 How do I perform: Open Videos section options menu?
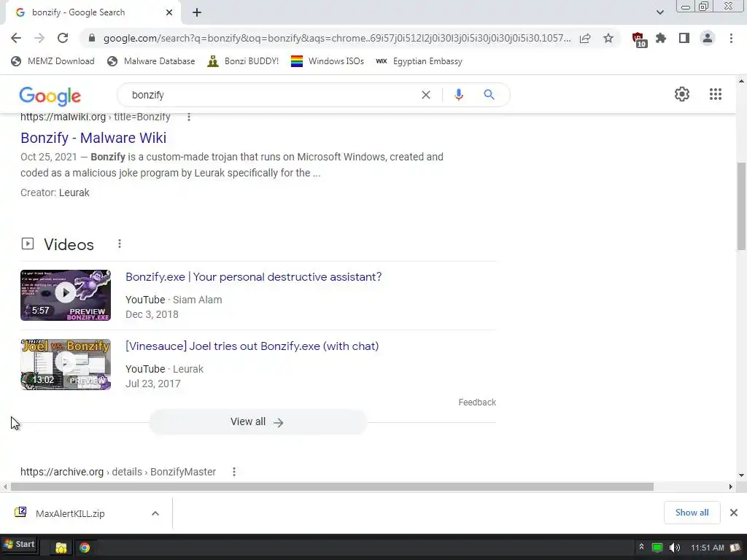(x=120, y=244)
